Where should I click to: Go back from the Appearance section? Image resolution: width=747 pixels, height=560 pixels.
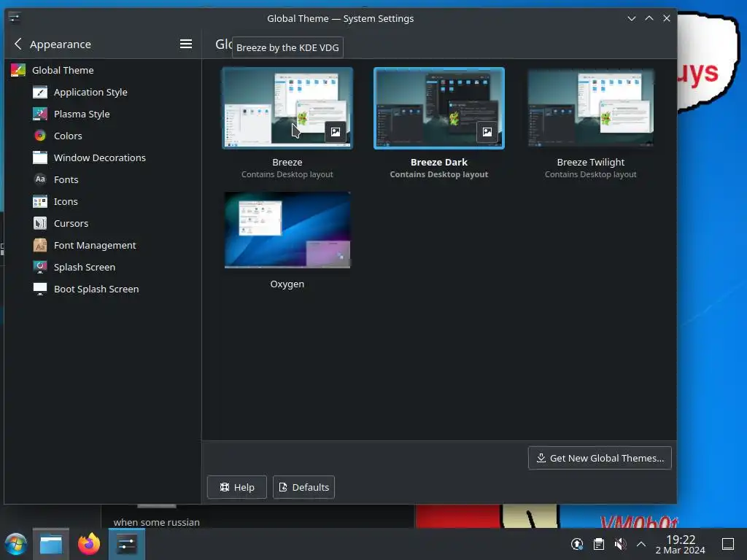(18, 44)
